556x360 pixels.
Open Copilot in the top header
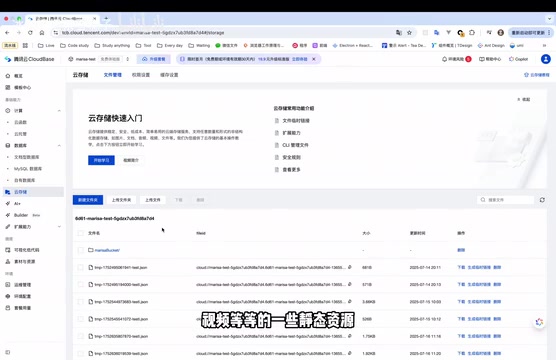[x=518, y=59]
